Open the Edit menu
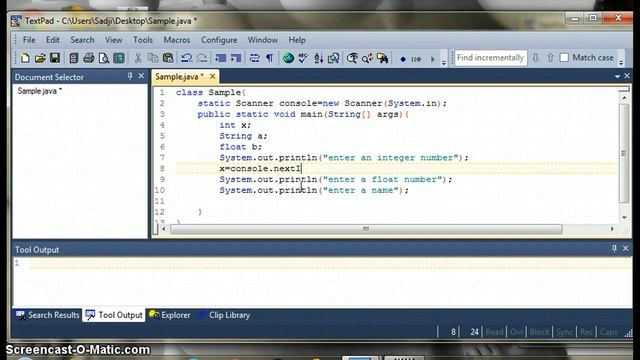The height and width of the screenshot is (360, 640). click(53, 40)
